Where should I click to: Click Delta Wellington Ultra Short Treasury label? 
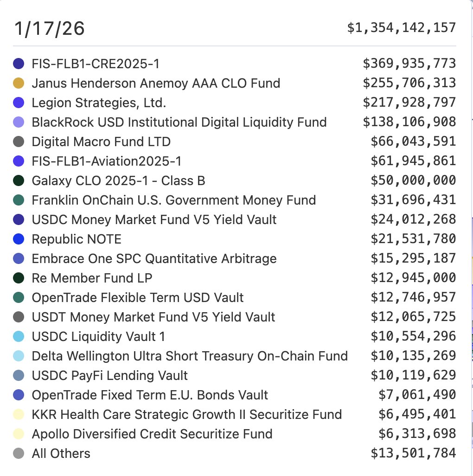point(189,356)
